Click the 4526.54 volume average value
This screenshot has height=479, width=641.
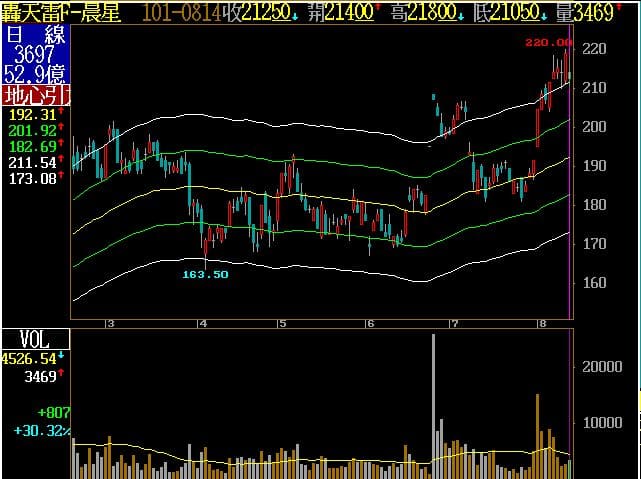30,355
